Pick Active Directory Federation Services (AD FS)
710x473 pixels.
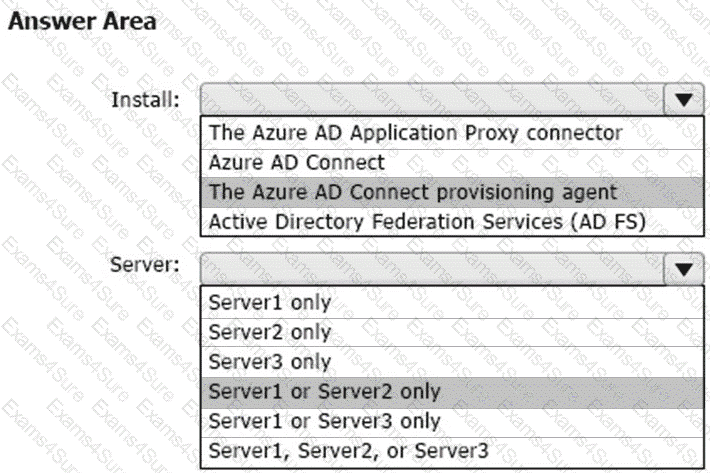pyautogui.click(x=423, y=219)
